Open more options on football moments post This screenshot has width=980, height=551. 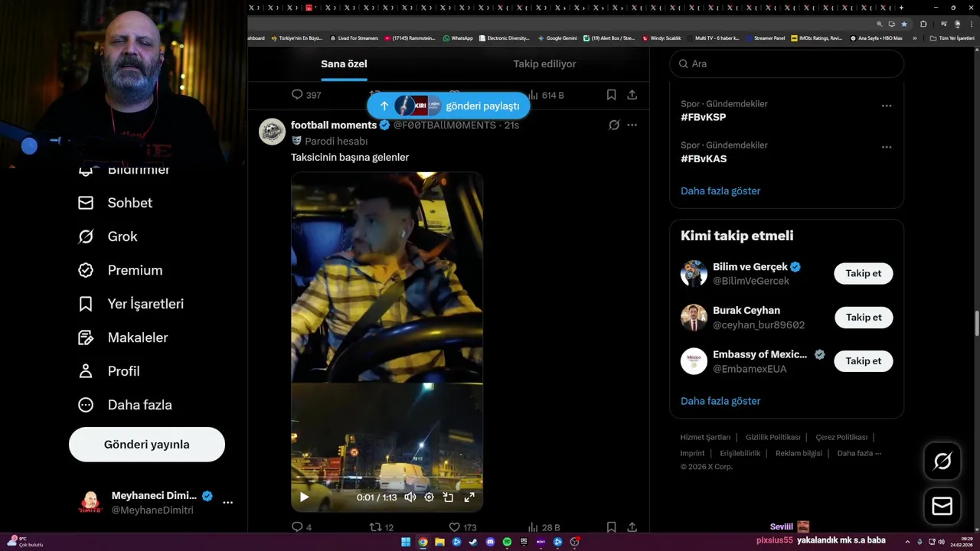click(632, 125)
